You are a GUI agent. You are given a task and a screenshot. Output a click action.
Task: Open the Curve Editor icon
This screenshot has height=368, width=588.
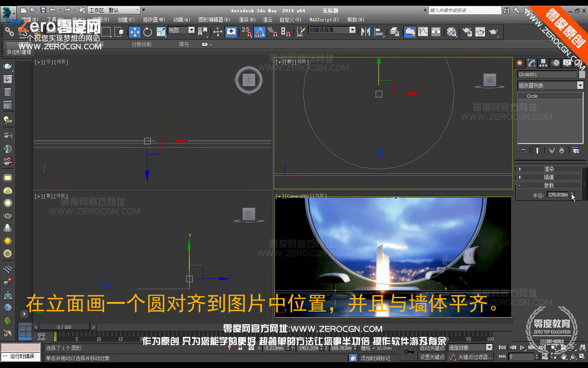click(x=423, y=32)
